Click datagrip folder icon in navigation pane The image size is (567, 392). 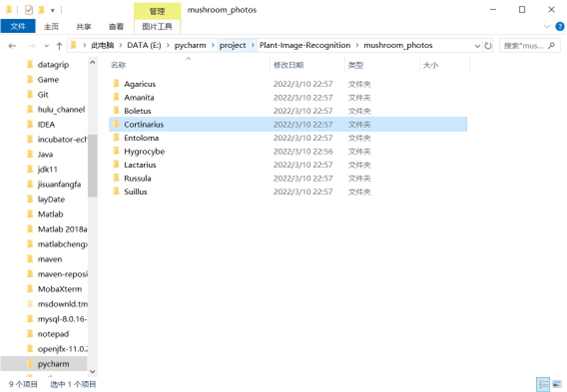[30, 65]
